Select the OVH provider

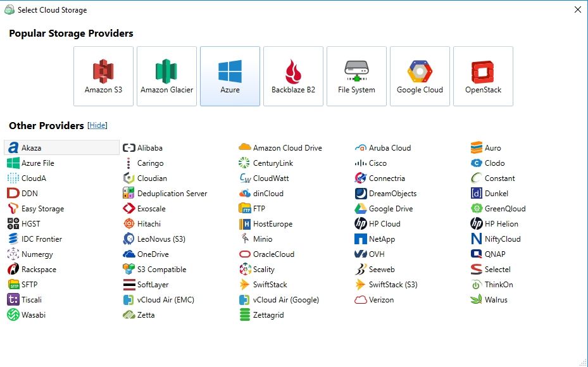point(370,254)
